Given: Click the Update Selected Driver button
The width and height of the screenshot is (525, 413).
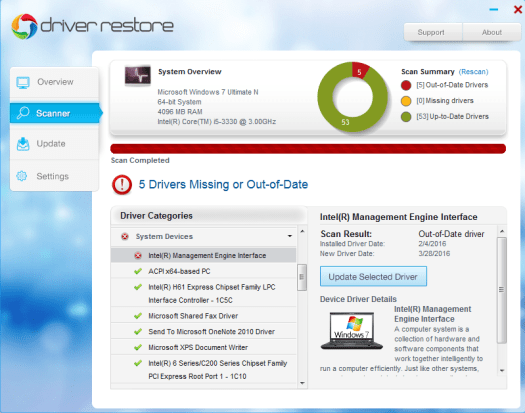Looking at the screenshot, I should tap(373, 277).
